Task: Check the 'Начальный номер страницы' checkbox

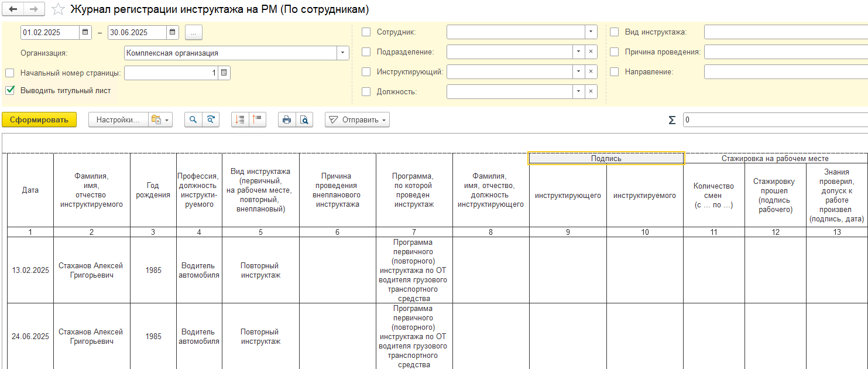Action: point(10,73)
